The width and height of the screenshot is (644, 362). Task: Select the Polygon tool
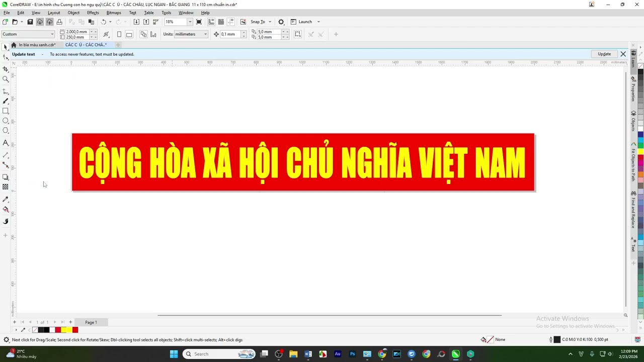pyautogui.click(x=6, y=131)
